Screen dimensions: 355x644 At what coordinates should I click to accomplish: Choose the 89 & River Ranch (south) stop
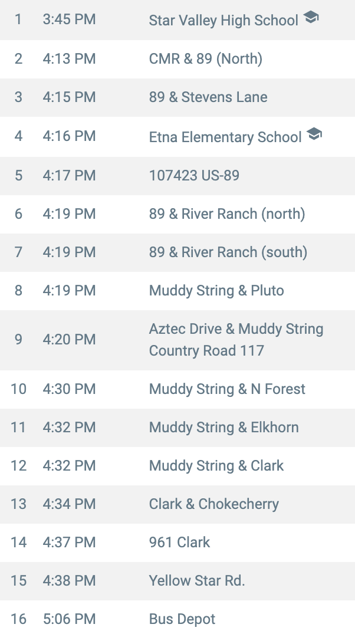tap(228, 252)
